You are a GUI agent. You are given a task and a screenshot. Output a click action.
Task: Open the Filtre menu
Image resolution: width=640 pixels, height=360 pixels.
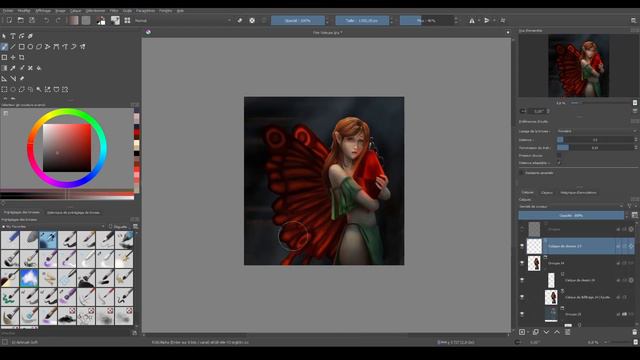pos(114,11)
